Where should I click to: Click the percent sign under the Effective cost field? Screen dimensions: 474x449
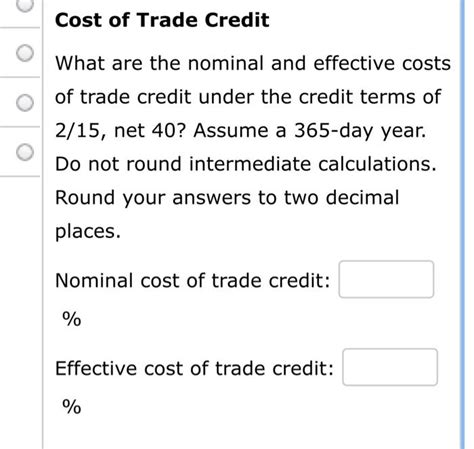[72, 407]
